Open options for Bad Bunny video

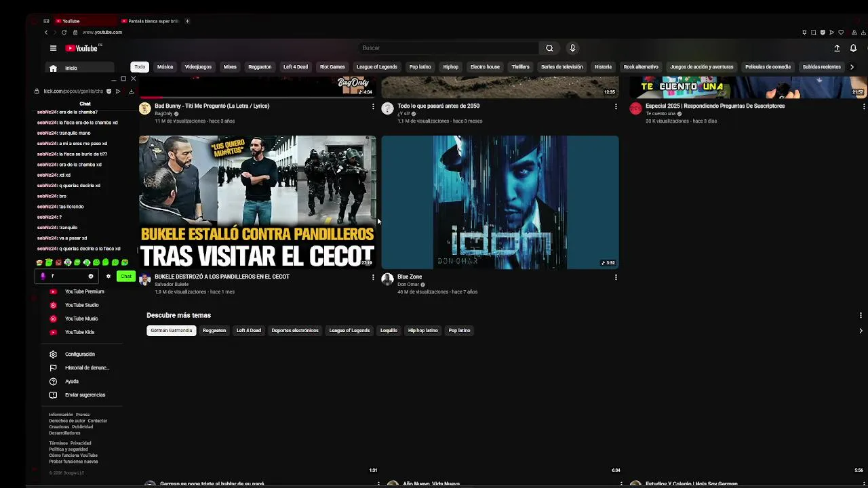pos(373,106)
